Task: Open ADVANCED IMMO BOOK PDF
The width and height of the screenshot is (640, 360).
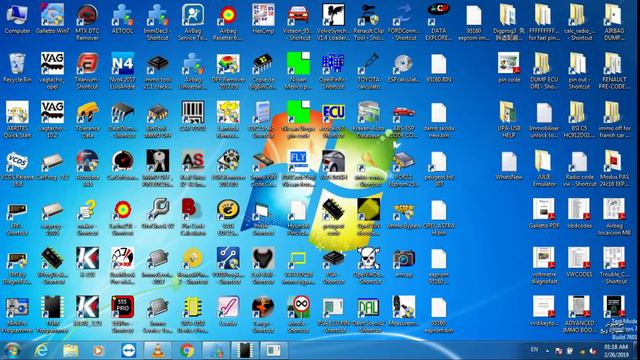Action: pos(579,314)
